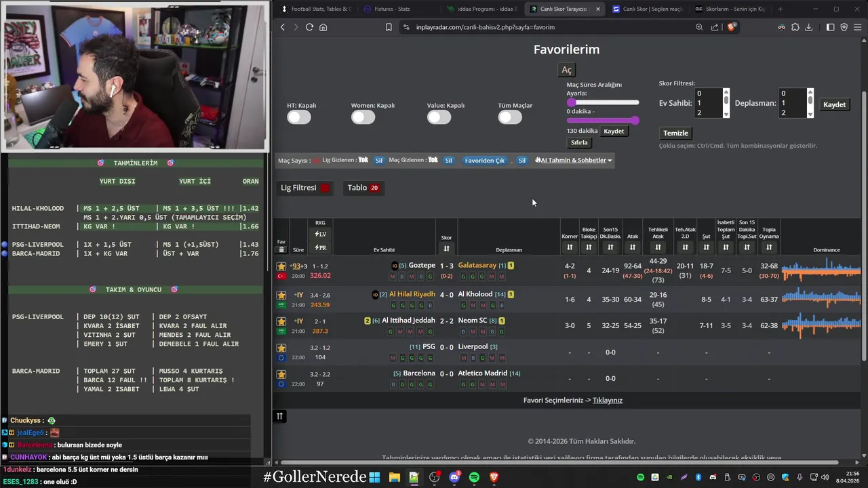Sort by Korner column arrows
868x488 pixels.
[x=570, y=247]
